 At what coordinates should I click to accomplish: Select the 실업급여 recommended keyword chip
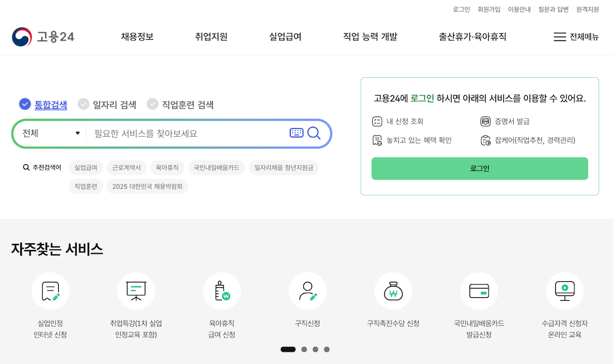click(x=86, y=168)
